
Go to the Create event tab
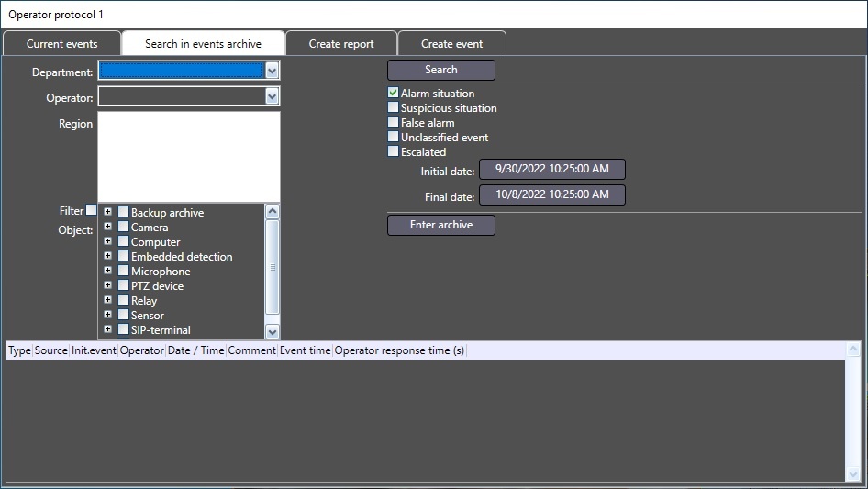pos(451,43)
